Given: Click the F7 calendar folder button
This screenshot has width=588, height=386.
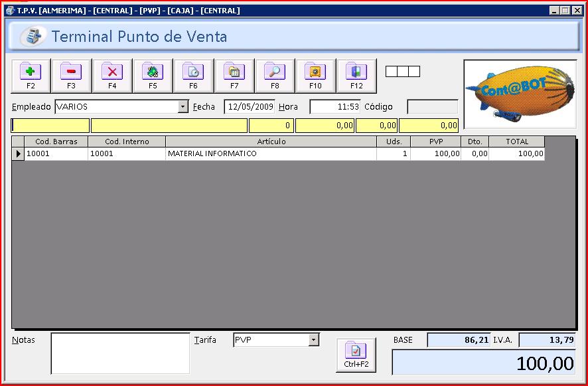Looking at the screenshot, I should (234, 76).
